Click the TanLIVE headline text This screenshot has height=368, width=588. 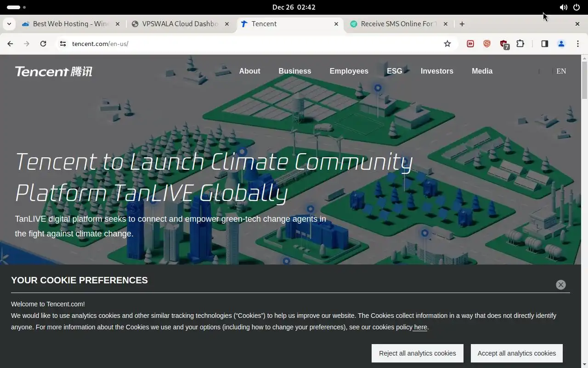214,177
